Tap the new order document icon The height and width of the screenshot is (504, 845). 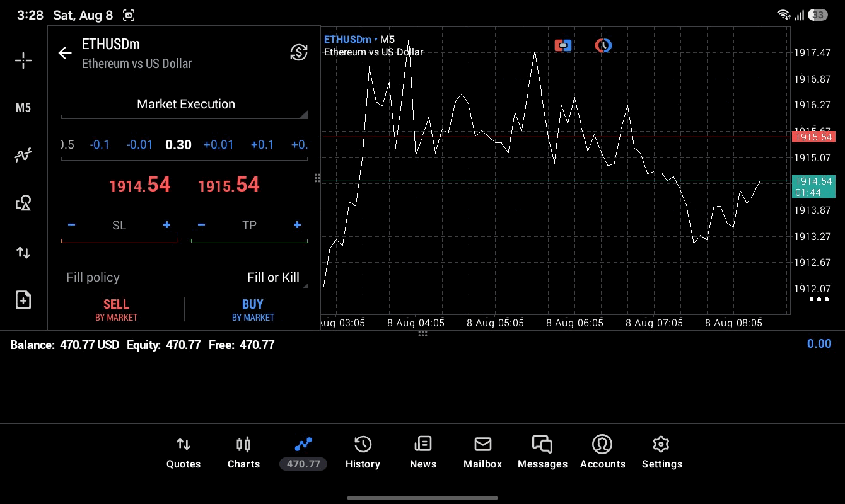tap(23, 300)
